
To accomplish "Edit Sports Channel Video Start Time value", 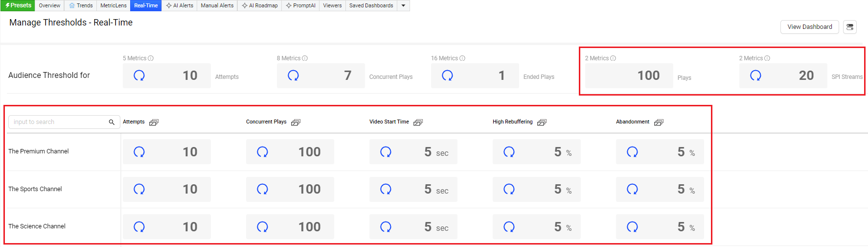I will (427, 190).
